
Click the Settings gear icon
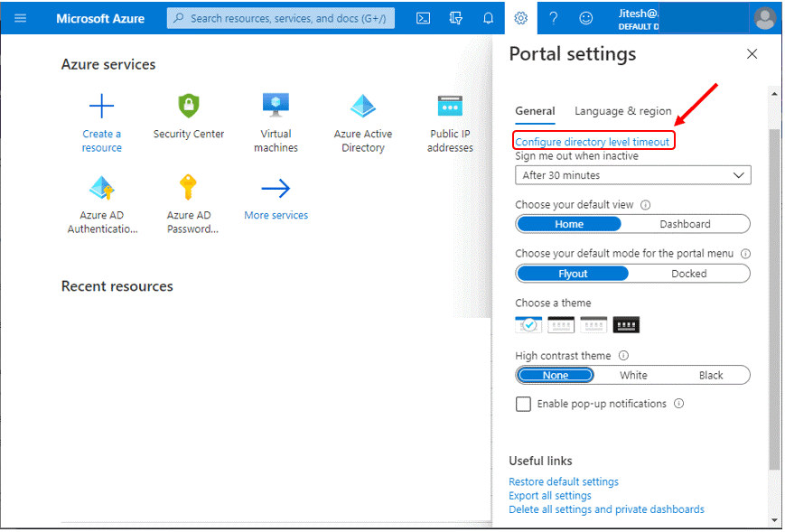pyautogui.click(x=521, y=19)
